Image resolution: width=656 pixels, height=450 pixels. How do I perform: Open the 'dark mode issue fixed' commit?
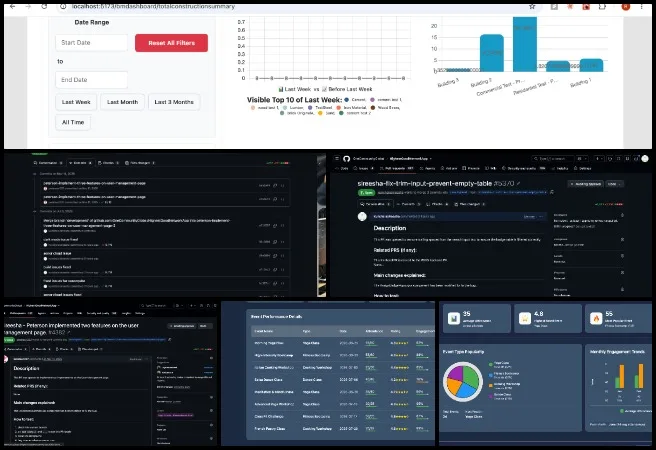coord(60,240)
